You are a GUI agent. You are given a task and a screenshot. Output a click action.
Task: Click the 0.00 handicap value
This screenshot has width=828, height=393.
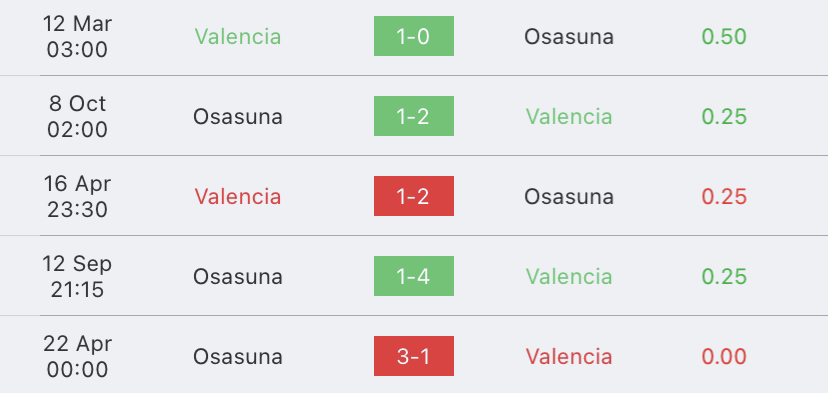[724, 357]
